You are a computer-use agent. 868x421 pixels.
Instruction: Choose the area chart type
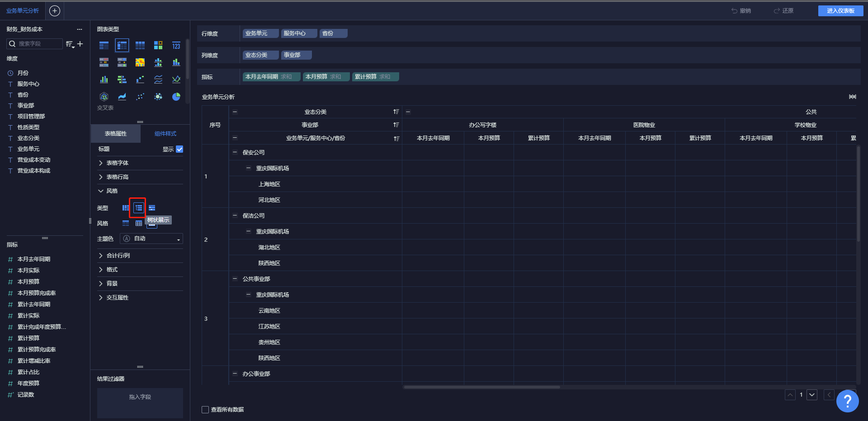[x=122, y=97]
